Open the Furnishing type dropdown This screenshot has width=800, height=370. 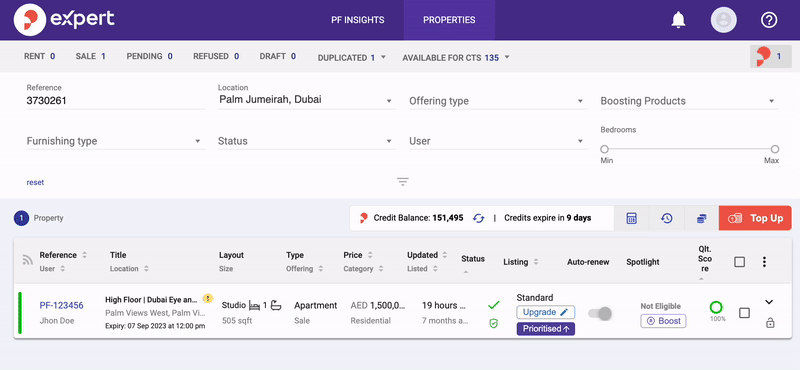[x=115, y=141]
